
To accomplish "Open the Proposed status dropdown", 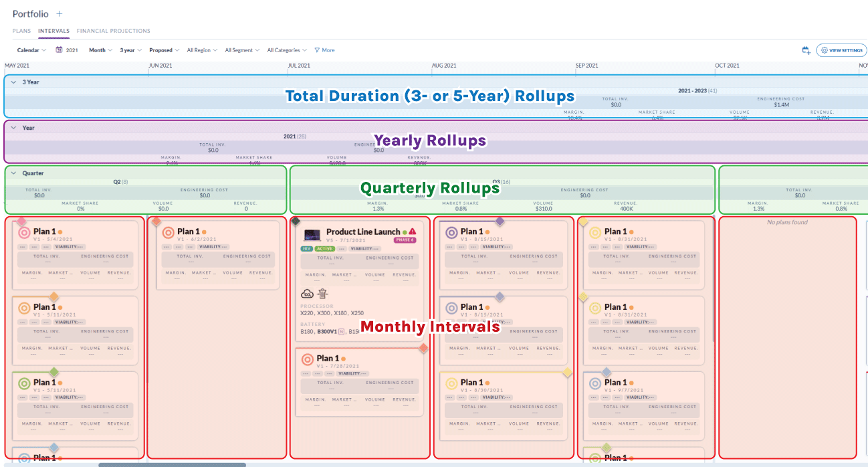I will pos(164,50).
